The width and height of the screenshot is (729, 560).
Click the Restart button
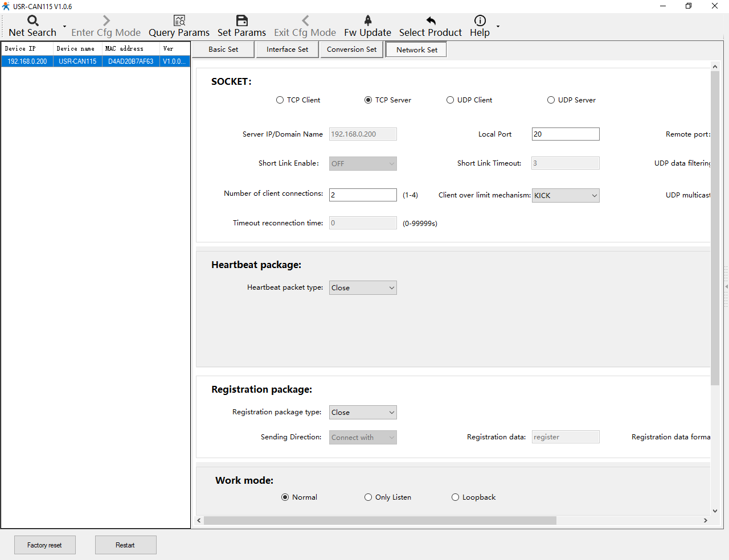point(125,545)
